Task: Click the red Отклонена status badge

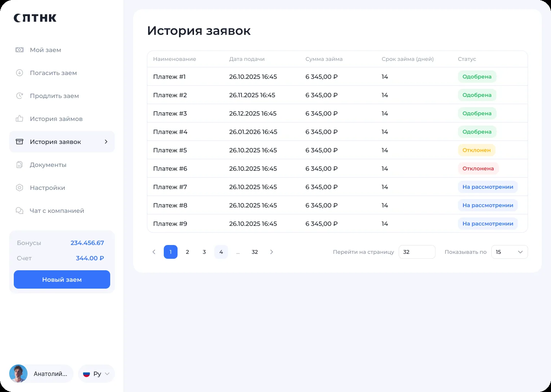Action: pos(478,168)
